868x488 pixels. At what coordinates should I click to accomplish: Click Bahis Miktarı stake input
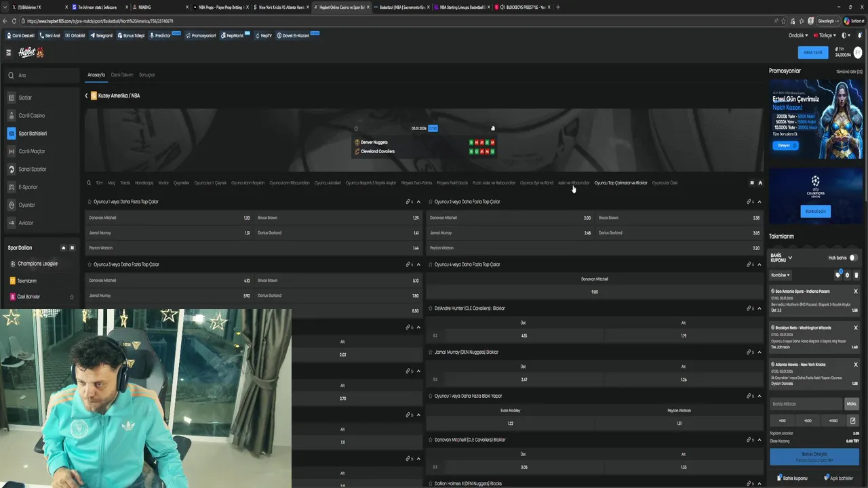[806, 404]
